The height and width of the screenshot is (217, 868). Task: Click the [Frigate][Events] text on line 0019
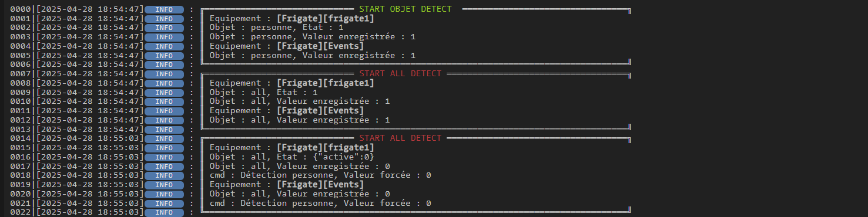pyautogui.click(x=320, y=185)
